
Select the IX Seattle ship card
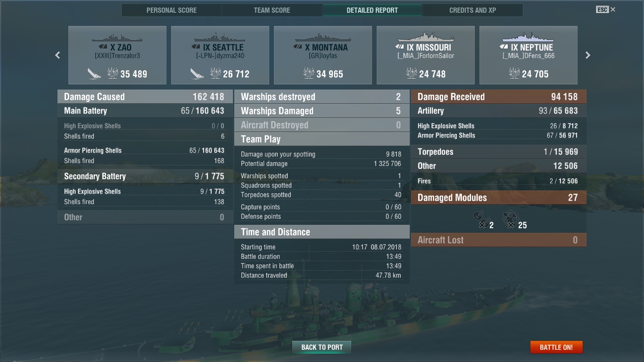[220, 55]
